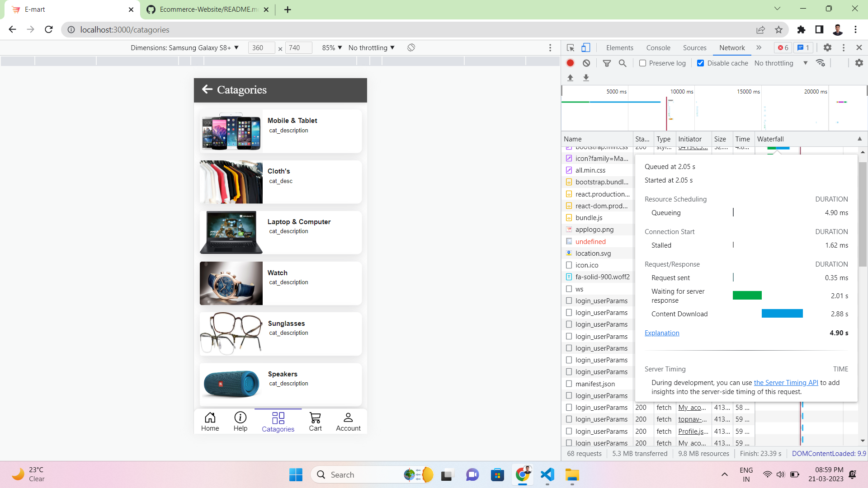
Task: Toggle the device toolbar icon
Action: 585,47
